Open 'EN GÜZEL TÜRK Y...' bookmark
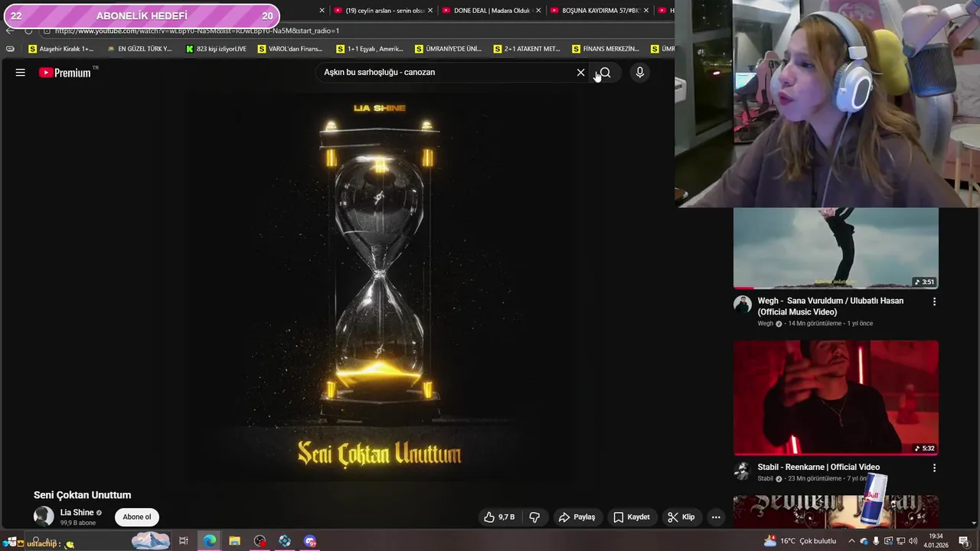The height and width of the screenshot is (551, 980). click(x=139, y=49)
